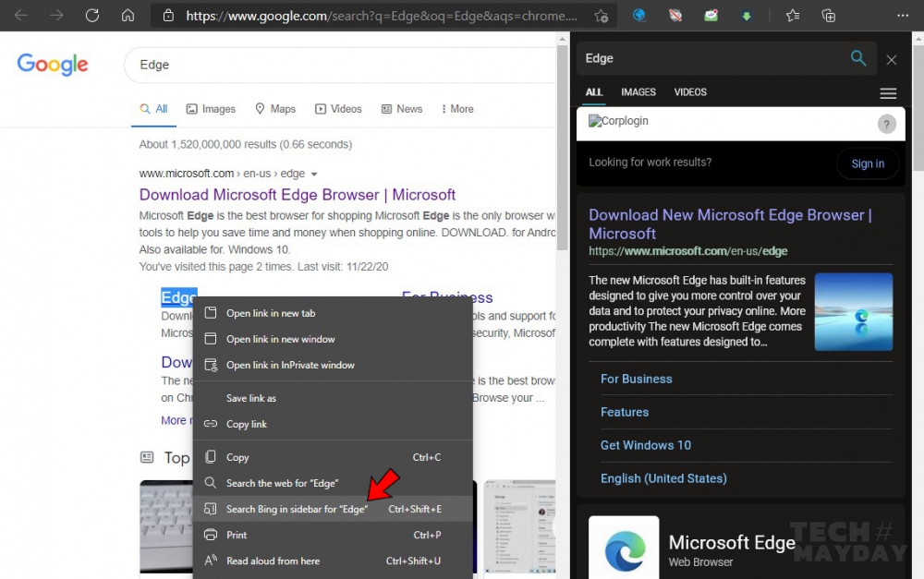Choose Open link in new tab
This screenshot has width=924, height=579.
tap(333, 313)
